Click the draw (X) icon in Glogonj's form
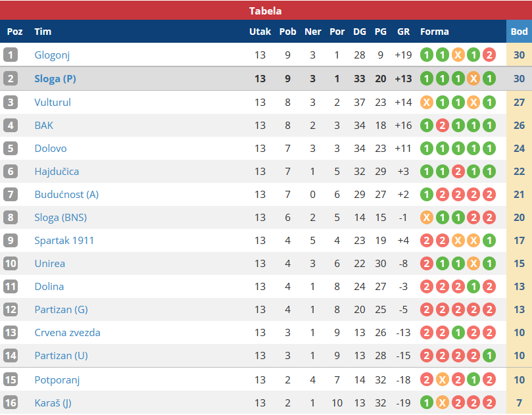The image size is (532, 415). [x=458, y=55]
